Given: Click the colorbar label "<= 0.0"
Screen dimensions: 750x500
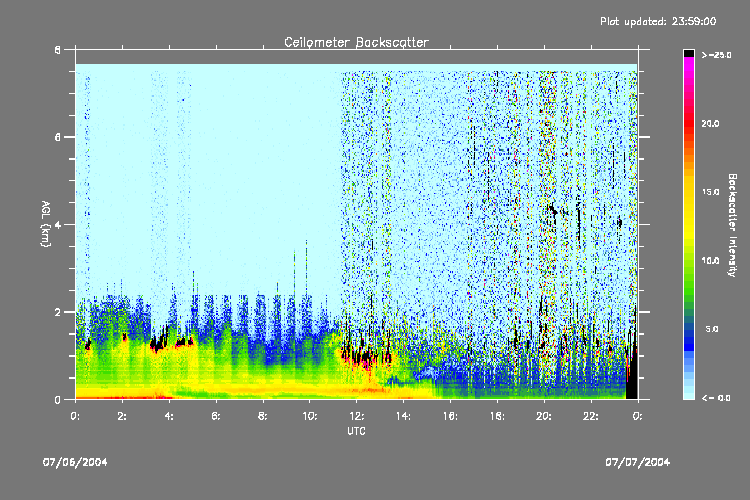Looking at the screenshot, I should click(716, 398).
